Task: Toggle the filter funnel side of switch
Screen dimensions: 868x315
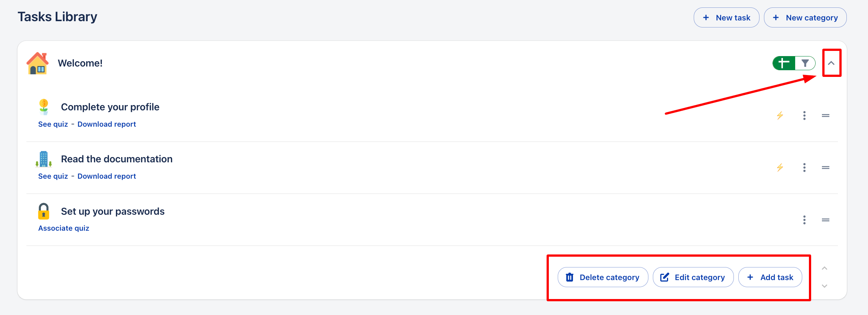Action: [805, 63]
